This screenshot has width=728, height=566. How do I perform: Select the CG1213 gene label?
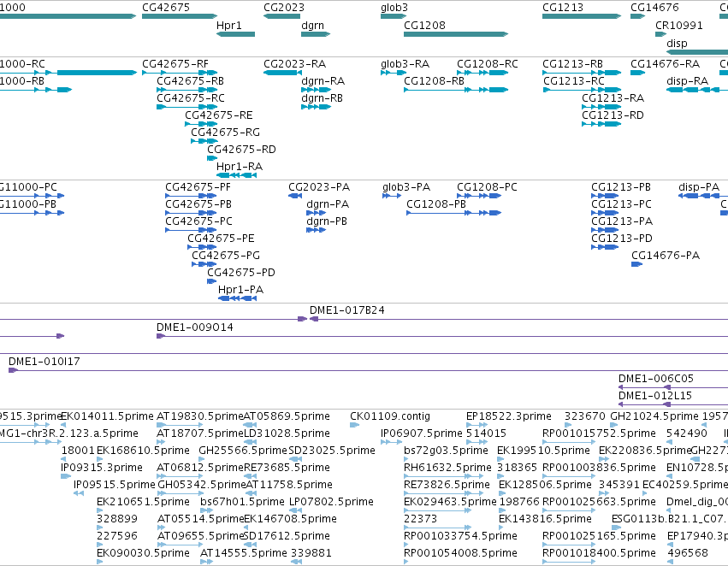coord(563,8)
